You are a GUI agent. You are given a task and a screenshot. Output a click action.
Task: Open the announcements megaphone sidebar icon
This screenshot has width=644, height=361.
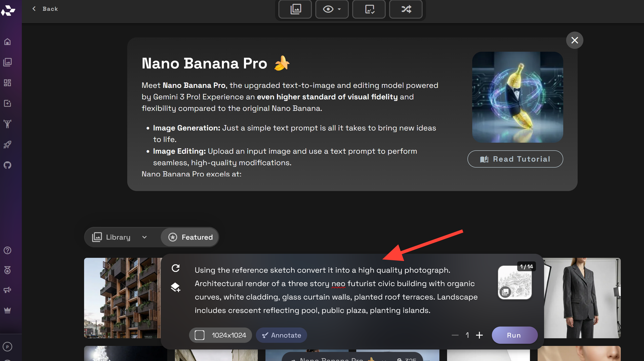coord(7,290)
